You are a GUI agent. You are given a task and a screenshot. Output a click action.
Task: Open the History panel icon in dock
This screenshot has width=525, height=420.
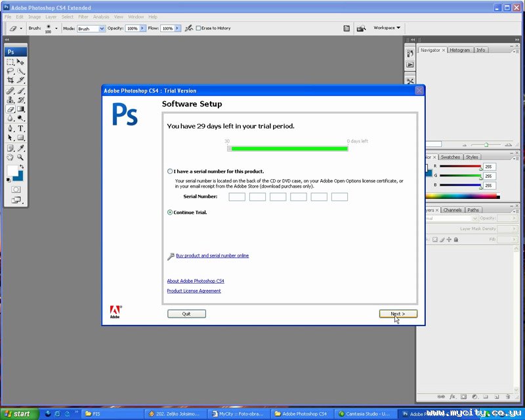(409, 54)
